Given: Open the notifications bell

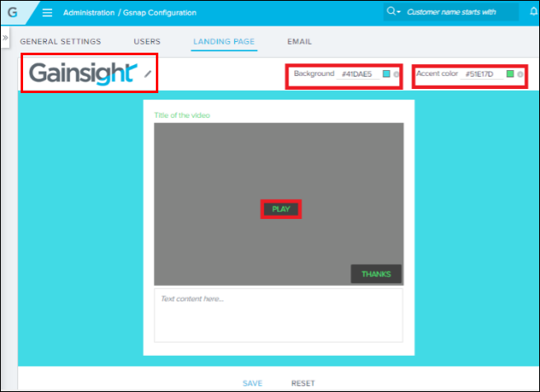Looking at the screenshot, I should pos(533,12).
